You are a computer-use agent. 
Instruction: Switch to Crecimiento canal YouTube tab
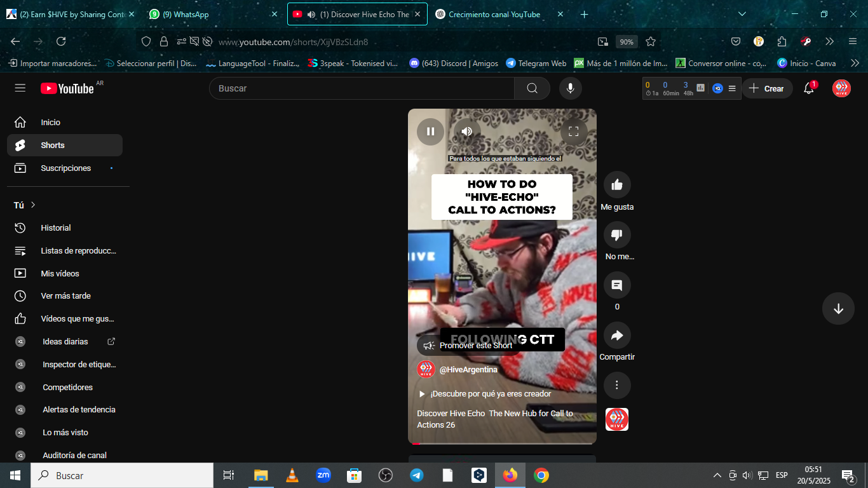tap(499, 14)
